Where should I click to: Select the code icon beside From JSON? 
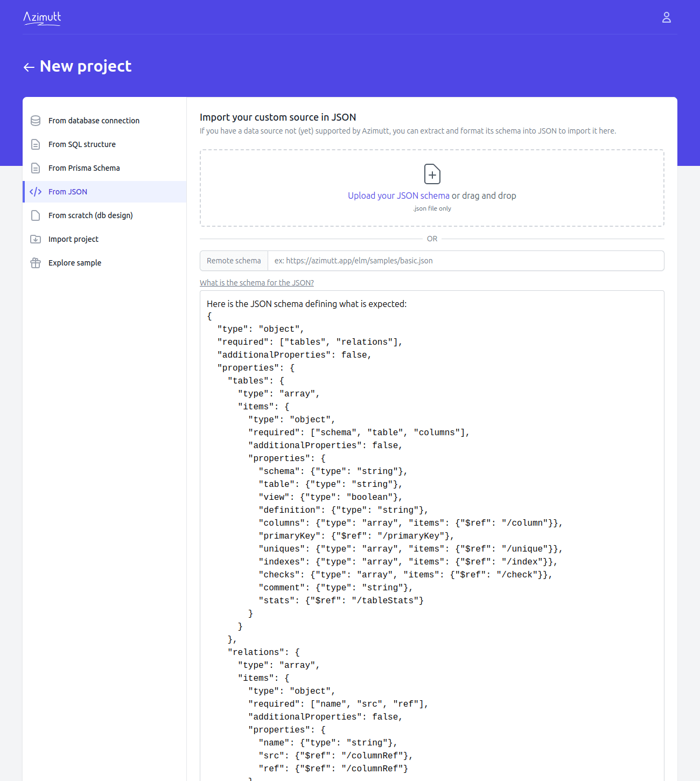tap(36, 192)
